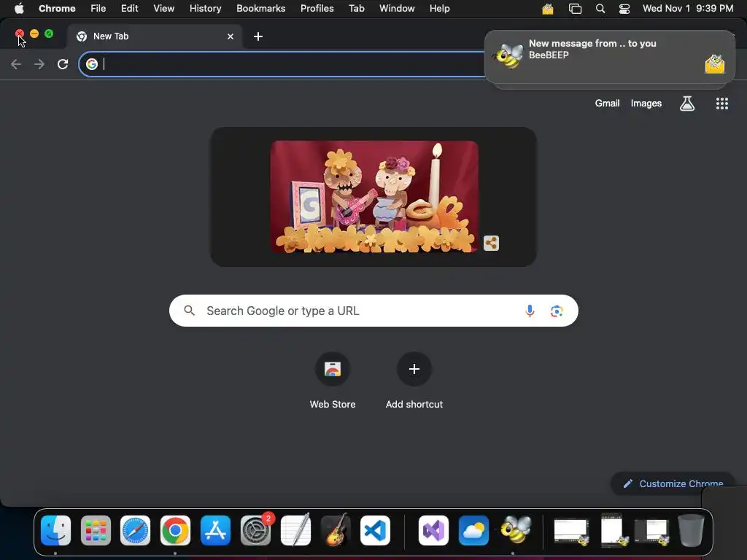This screenshot has height=560, width=747.
Task: Open the Help menu
Action: click(x=439, y=8)
